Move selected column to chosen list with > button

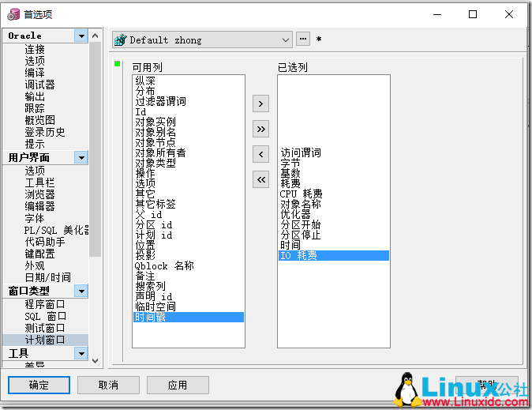click(260, 103)
